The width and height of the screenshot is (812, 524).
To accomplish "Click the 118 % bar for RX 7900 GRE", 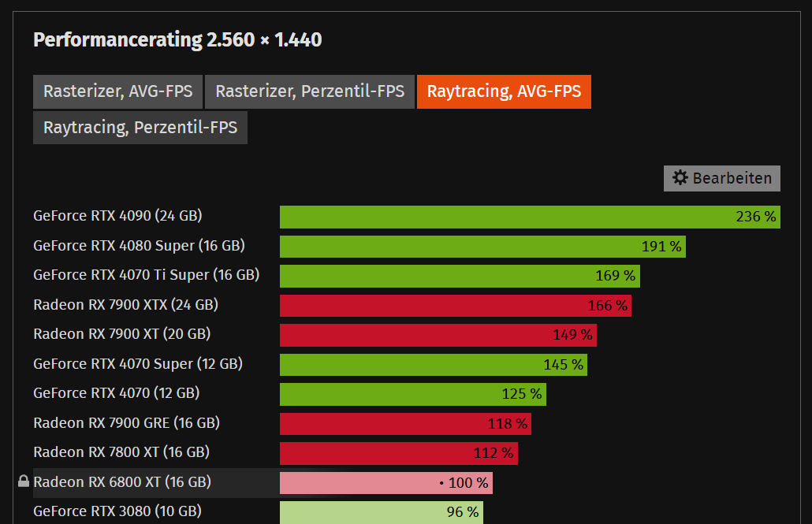I will [x=405, y=424].
